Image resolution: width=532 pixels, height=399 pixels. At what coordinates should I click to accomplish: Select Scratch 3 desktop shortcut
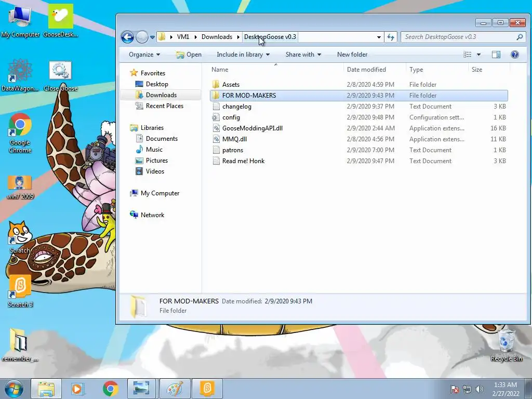point(20,291)
